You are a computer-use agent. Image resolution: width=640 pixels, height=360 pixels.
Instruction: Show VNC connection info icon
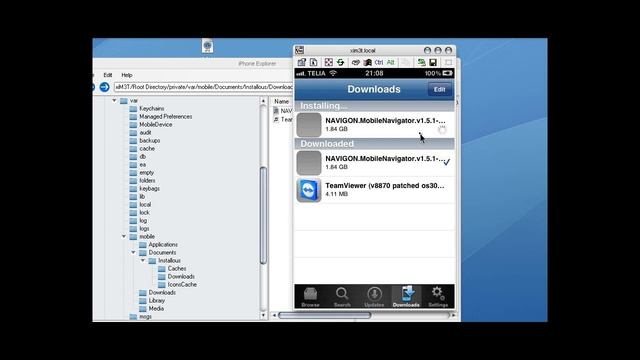313,62
